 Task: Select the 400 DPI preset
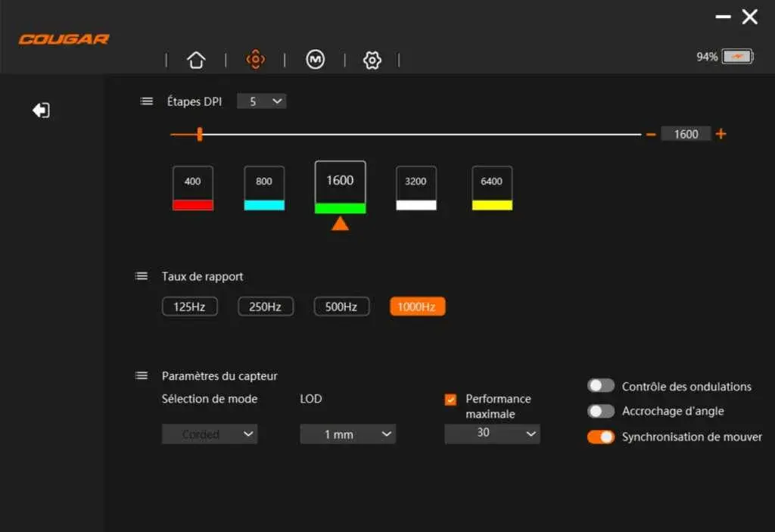192,188
